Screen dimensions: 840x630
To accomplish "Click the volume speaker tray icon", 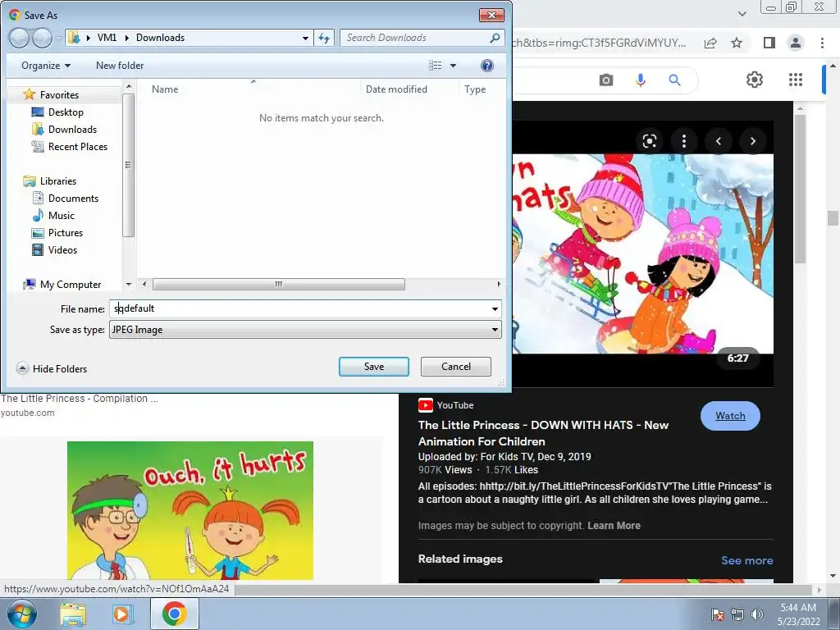I will pos(756,614).
